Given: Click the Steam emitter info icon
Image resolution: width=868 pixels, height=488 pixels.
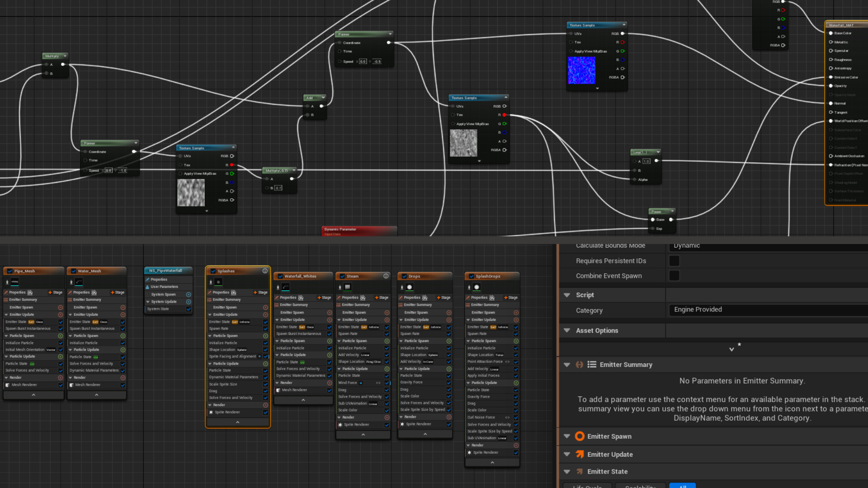Looking at the screenshot, I should pos(386,276).
